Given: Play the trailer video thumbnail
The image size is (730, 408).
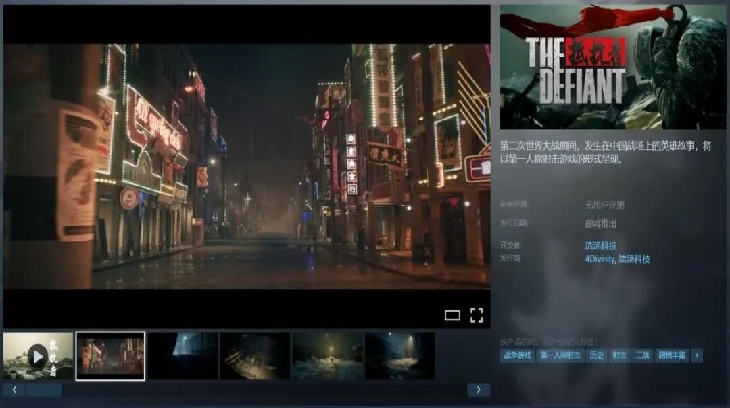Looking at the screenshot, I should coord(38,355).
